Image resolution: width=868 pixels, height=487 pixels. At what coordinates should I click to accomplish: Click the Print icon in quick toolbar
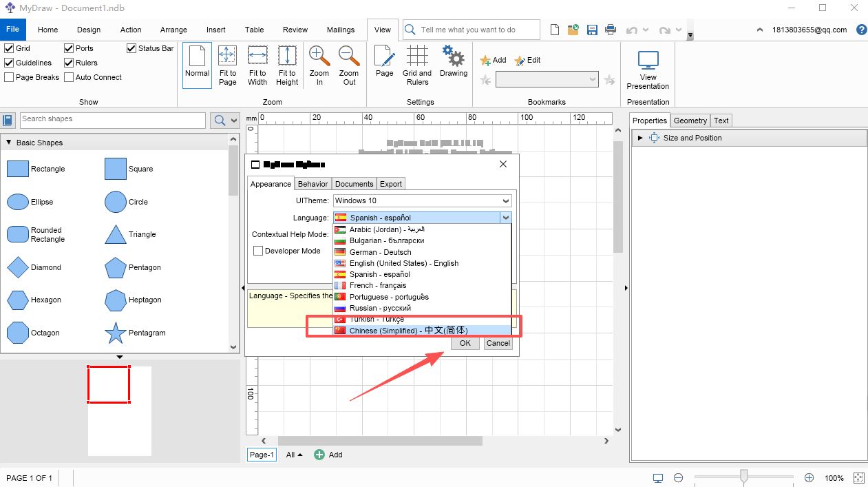coord(610,30)
